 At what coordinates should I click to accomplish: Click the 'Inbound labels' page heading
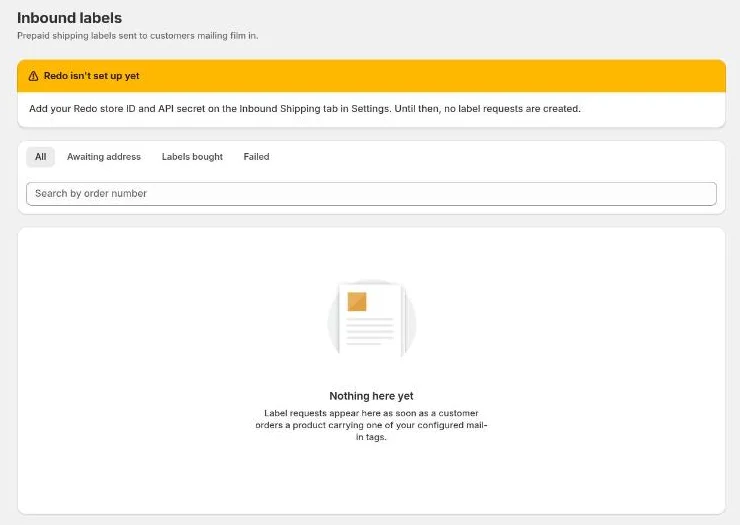click(x=69, y=18)
